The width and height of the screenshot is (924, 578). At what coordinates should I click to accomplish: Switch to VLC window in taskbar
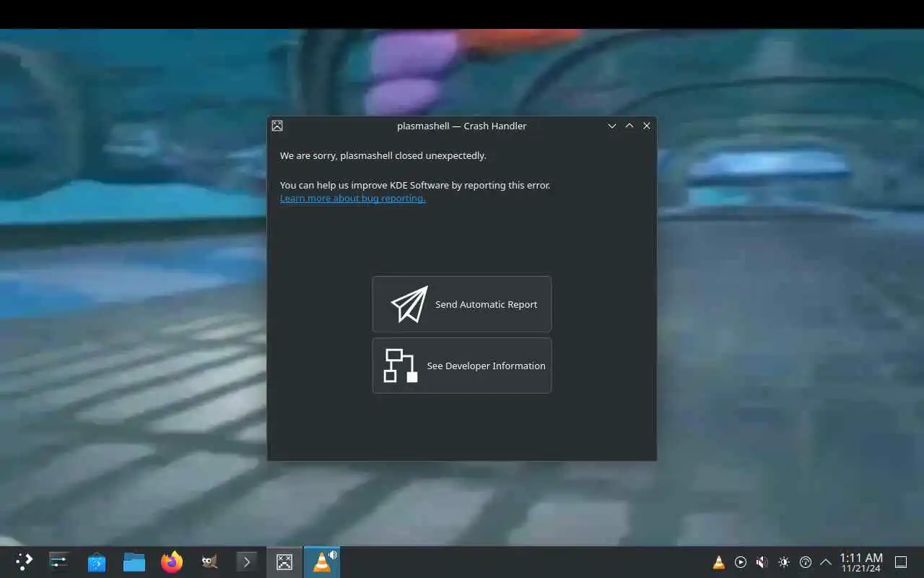321,561
